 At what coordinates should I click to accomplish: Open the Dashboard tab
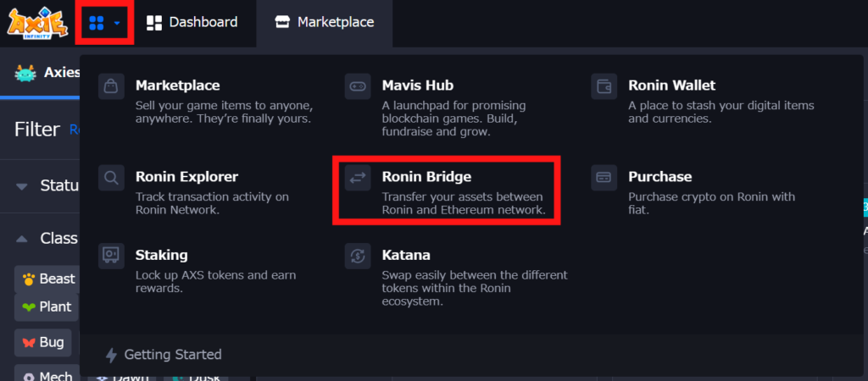pos(192,22)
